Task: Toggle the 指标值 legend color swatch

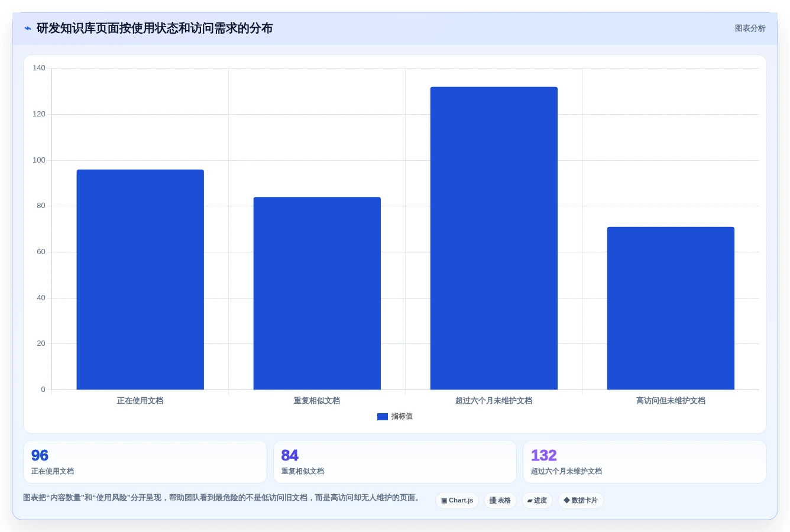Action: (383, 417)
